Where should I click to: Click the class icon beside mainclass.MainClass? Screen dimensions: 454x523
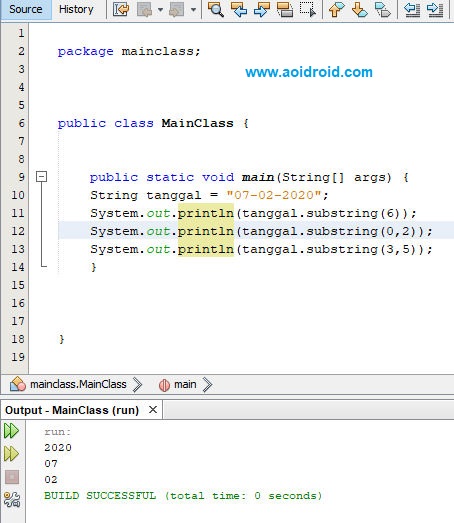[x=18, y=384]
